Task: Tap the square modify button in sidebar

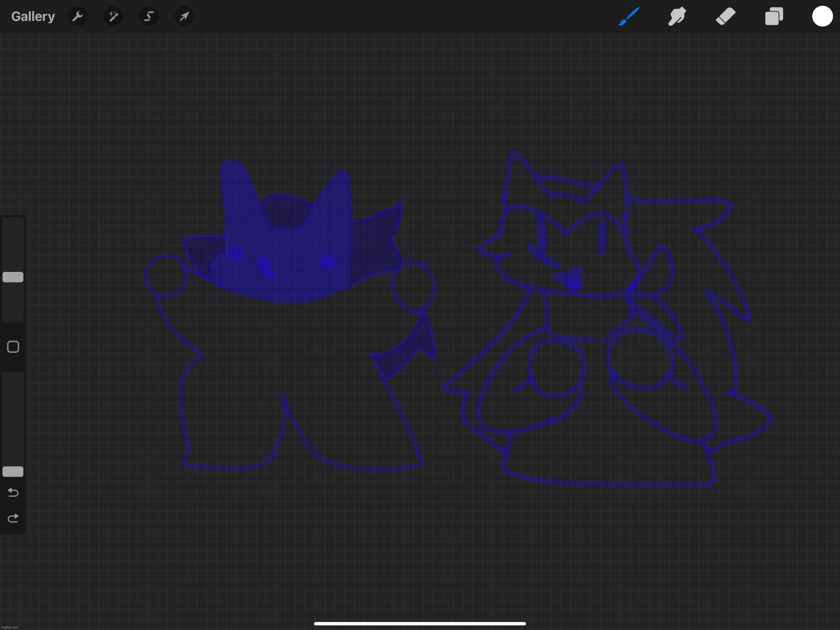Action: click(13, 347)
